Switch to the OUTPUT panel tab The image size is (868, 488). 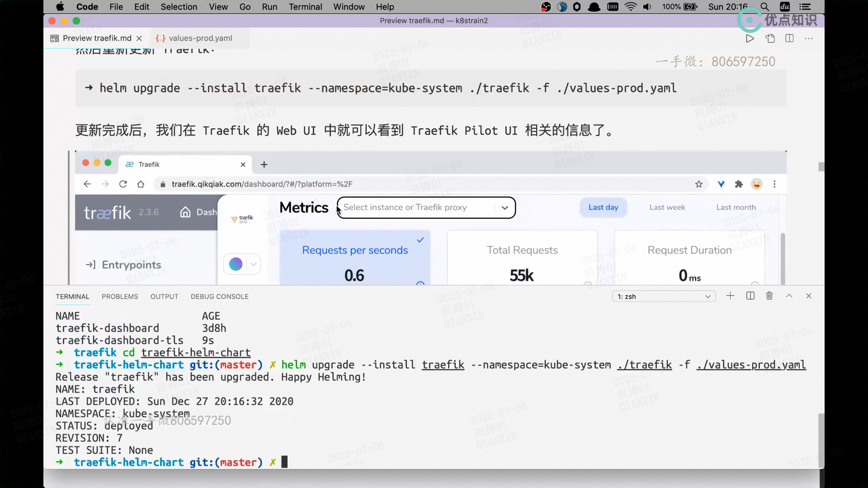pyautogui.click(x=164, y=296)
